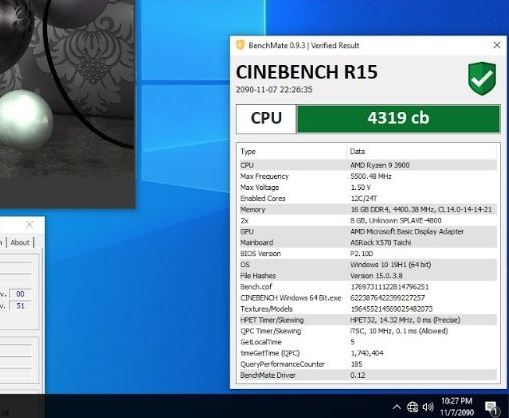
Task: Click the BenchMate title bar shield icon
Action: 240,45
